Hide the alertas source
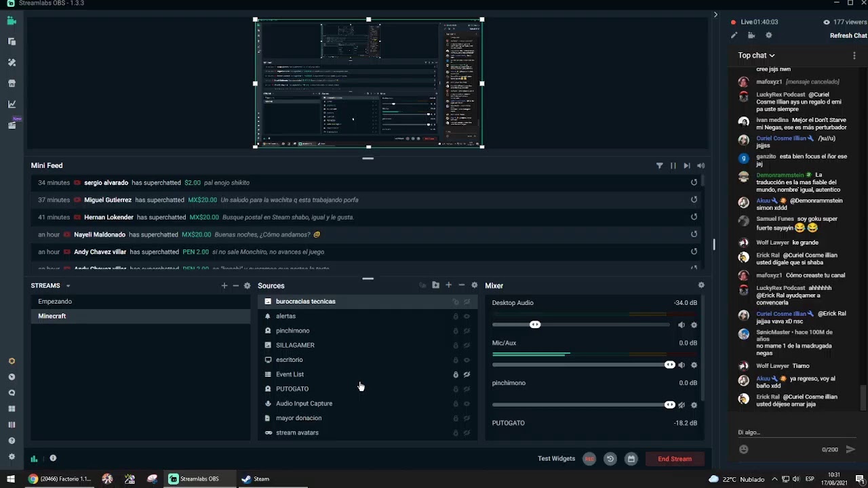This screenshot has height=488, width=868. (x=467, y=317)
